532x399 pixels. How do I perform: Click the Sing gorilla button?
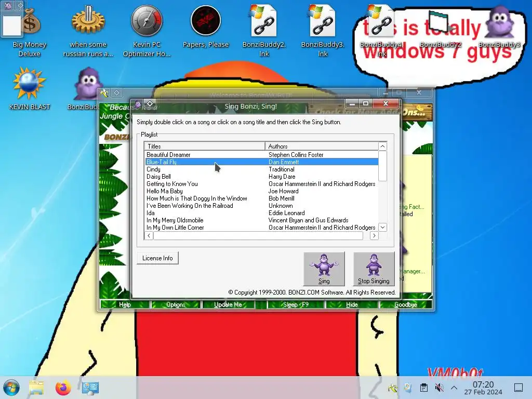tap(324, 269)
